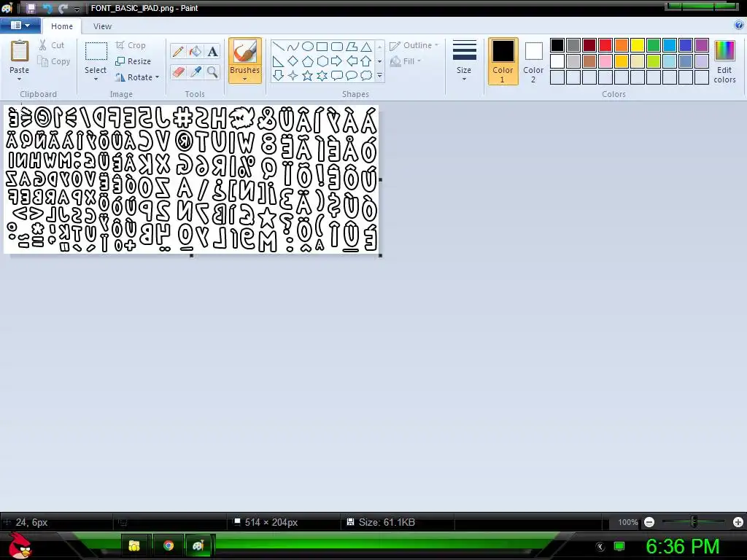The height and width of the screenshot is (560, 747).
Task: Choose the Five-point star shape
Action: click(x=308, y=75)
